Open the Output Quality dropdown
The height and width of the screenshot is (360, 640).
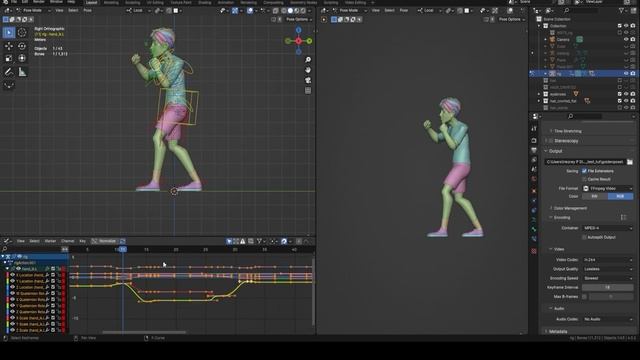[608, 269]
